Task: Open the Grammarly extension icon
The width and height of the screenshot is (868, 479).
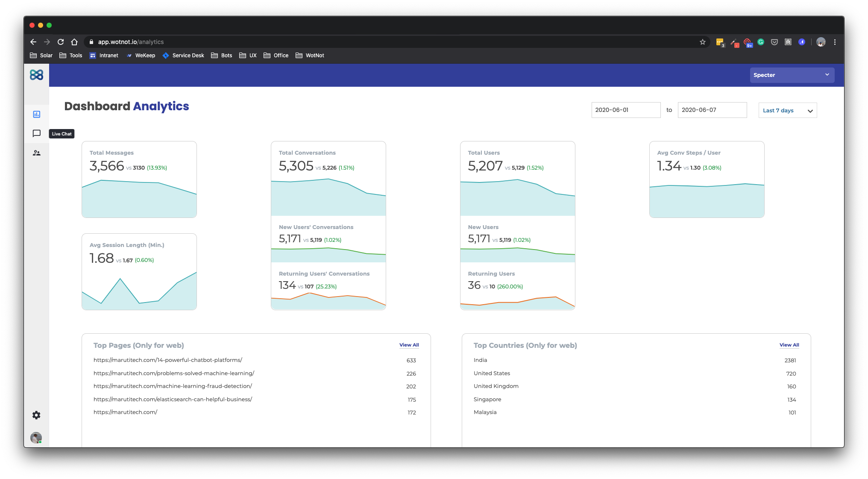Action: tap(761, 42)
